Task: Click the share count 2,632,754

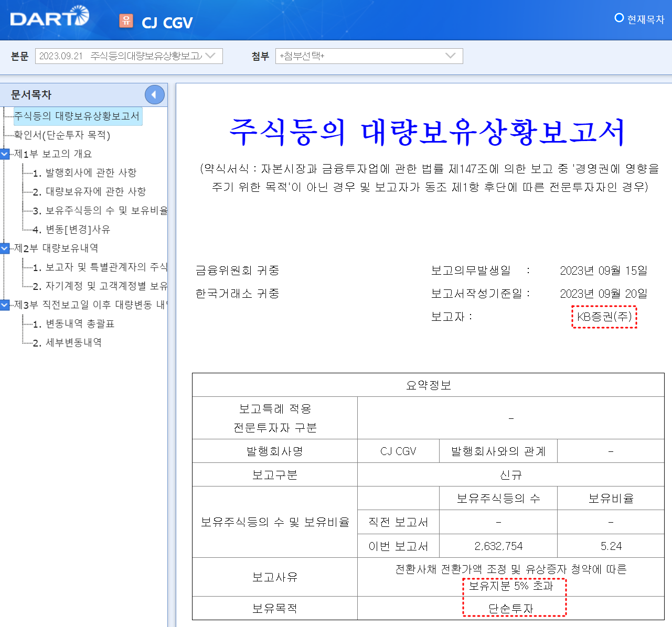Action: (x=498, y=546)
